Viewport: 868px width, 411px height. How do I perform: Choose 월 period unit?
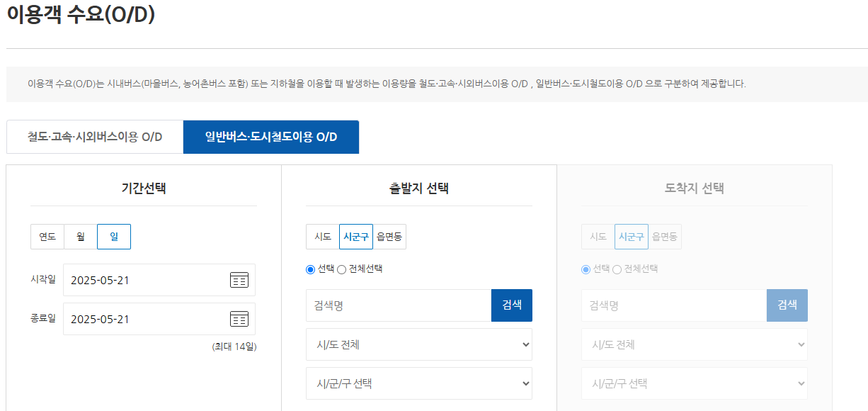(81, 237)
